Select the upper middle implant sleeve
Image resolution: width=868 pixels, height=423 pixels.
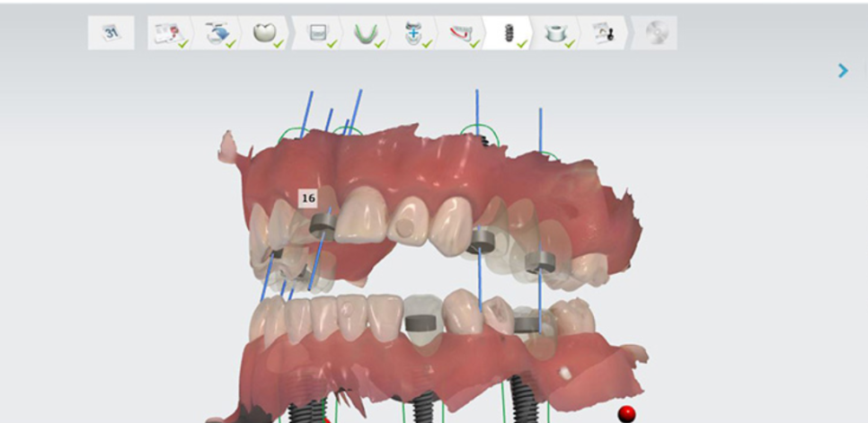pos(482,240)
